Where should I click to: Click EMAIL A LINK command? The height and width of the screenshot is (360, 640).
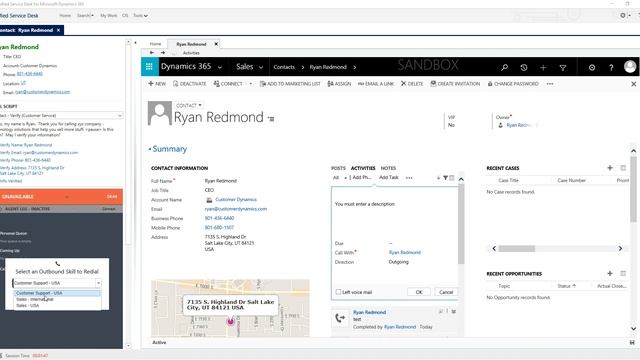point(376,84)
